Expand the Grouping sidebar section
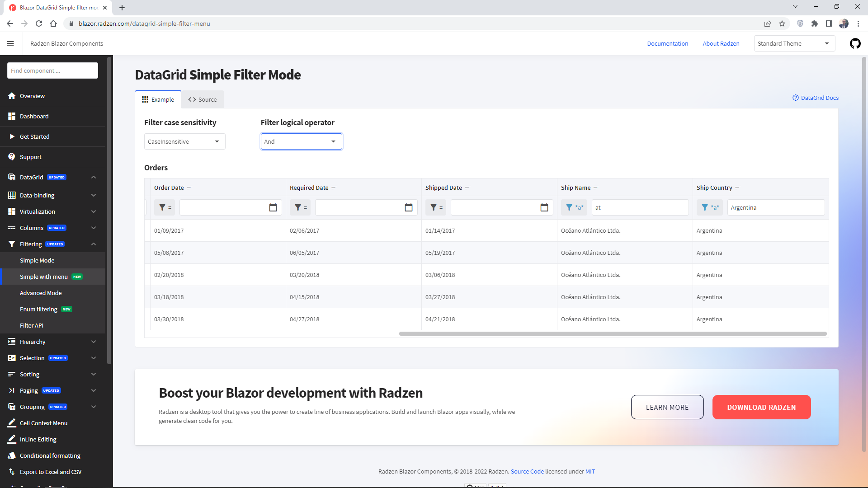The image size is (868, 488). click(94, 407)
